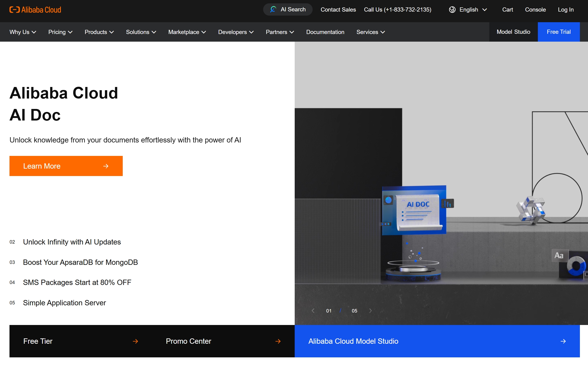The image size is (588, 365).
Task: Advance to the next carousel slide
Action: coord(371,311)
